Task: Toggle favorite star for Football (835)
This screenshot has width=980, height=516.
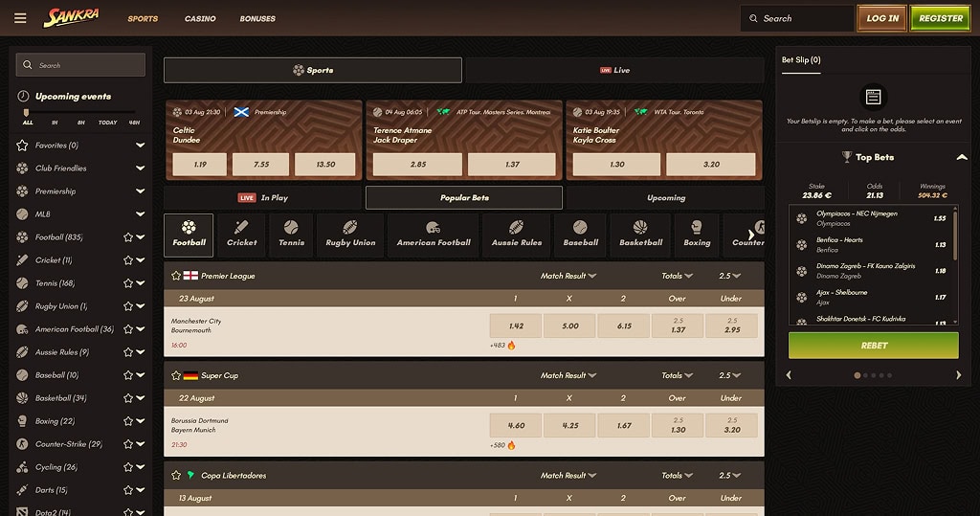Action: coord(128,237)
